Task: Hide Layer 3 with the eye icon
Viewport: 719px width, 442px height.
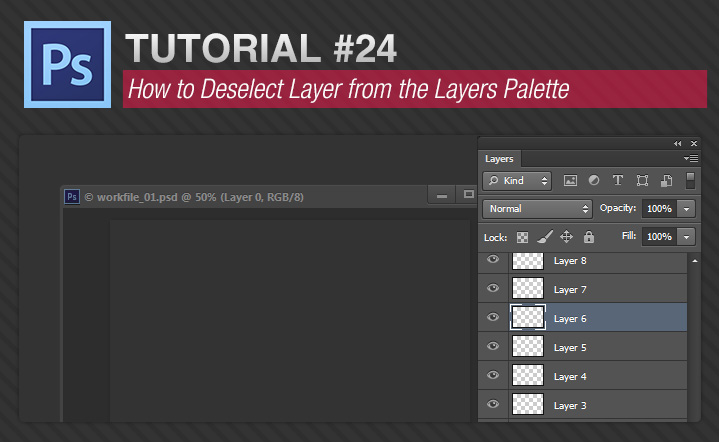Action: pyautogui.click(x=492, y=404)
